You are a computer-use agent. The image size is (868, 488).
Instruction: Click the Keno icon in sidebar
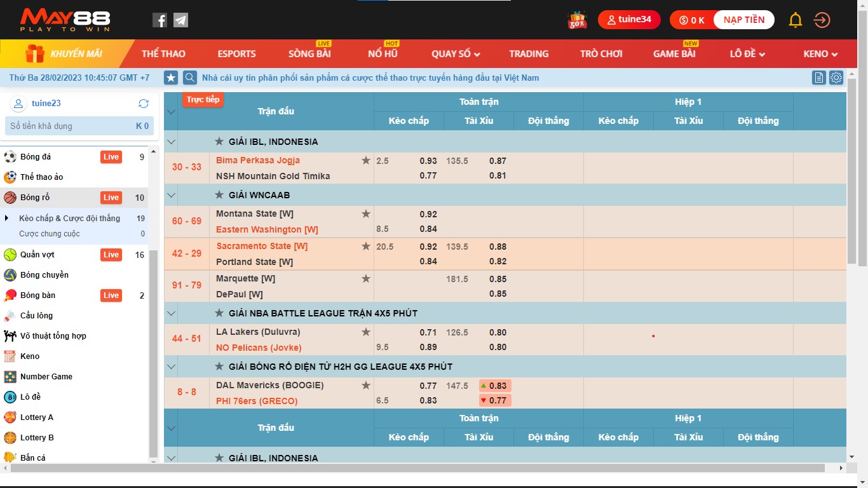point(10,356)
